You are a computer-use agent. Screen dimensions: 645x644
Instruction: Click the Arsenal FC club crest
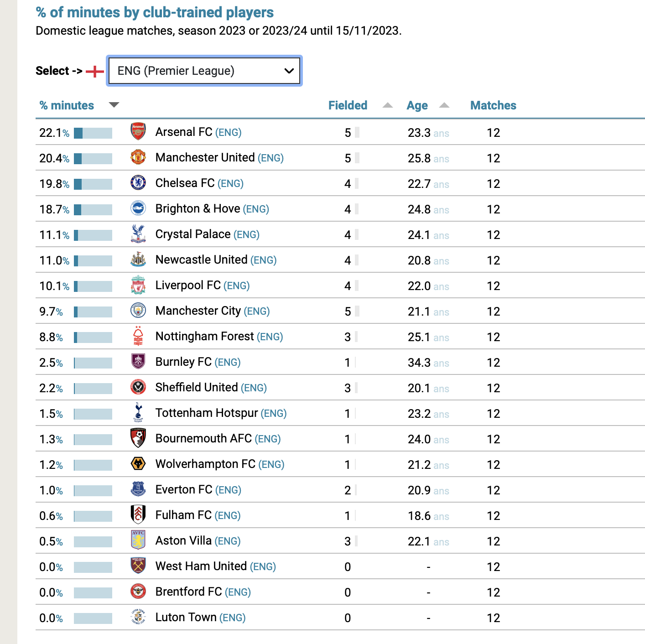click(138, 131)
